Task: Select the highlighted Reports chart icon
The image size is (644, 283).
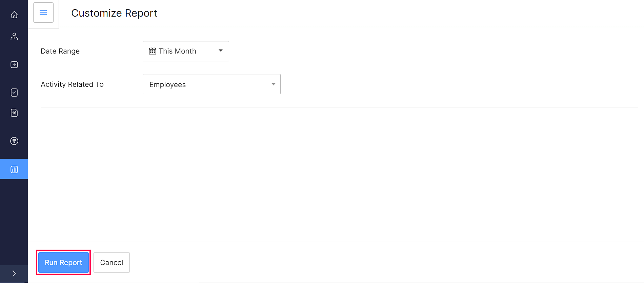Action: pos(14,169)
